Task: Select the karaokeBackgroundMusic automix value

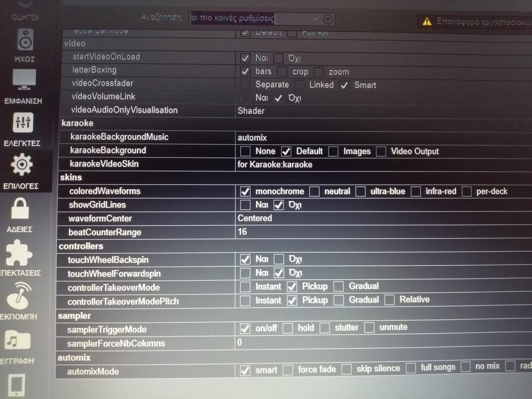Action: click(x=252, y=138)
